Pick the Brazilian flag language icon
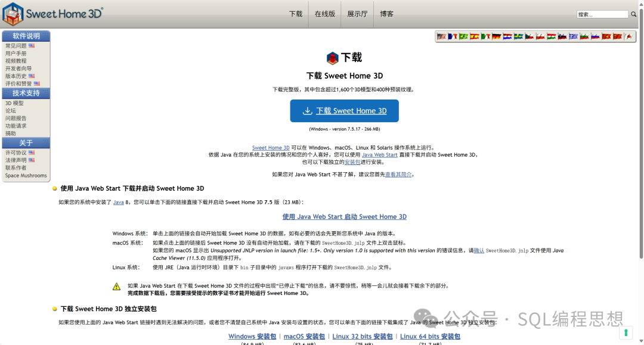This screenshot has height=345, width=644. 463,36
